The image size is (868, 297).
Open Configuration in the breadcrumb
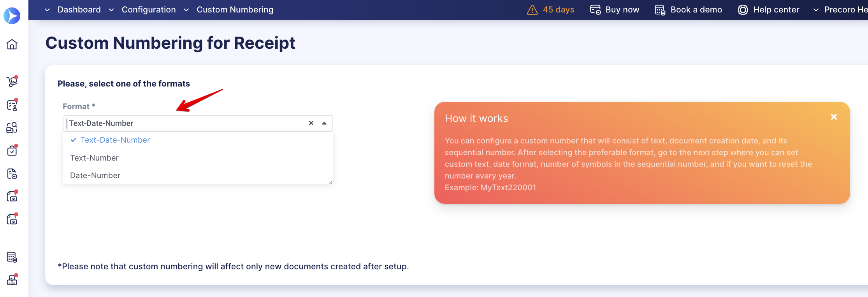pyautogui.click(x=149, y=10)
